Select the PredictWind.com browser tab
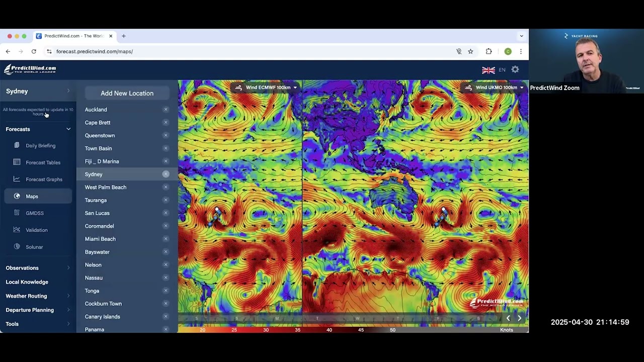644x362 pixels. click(x=74, y=36)
